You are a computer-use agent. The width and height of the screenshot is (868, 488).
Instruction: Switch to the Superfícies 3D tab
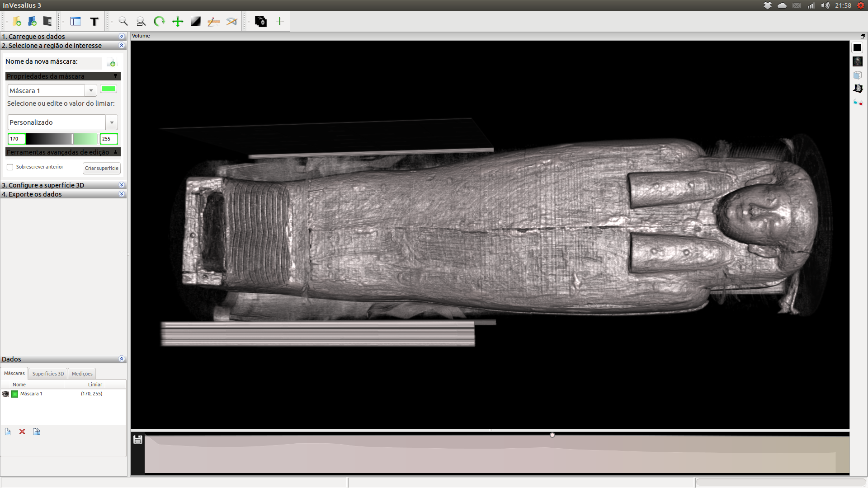48,374
